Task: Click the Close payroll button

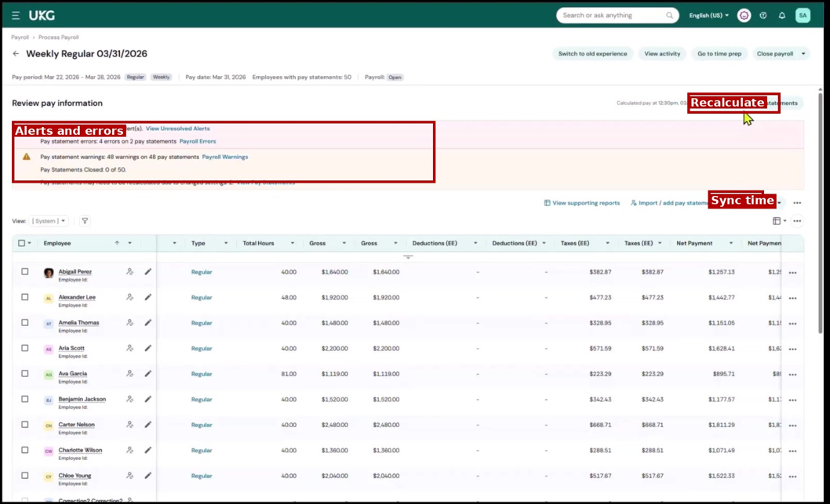Action: [775, 53]
